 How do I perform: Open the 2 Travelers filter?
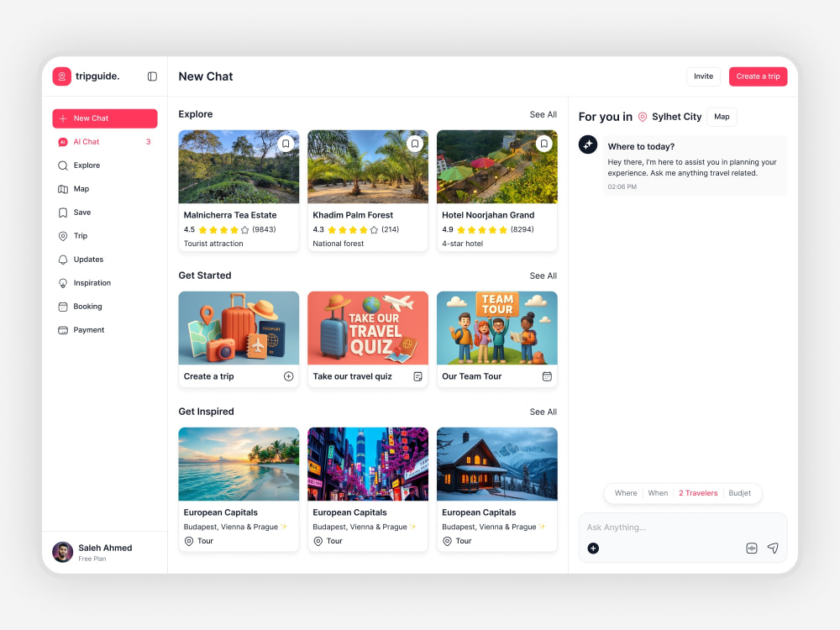click(x=698, y=493)
